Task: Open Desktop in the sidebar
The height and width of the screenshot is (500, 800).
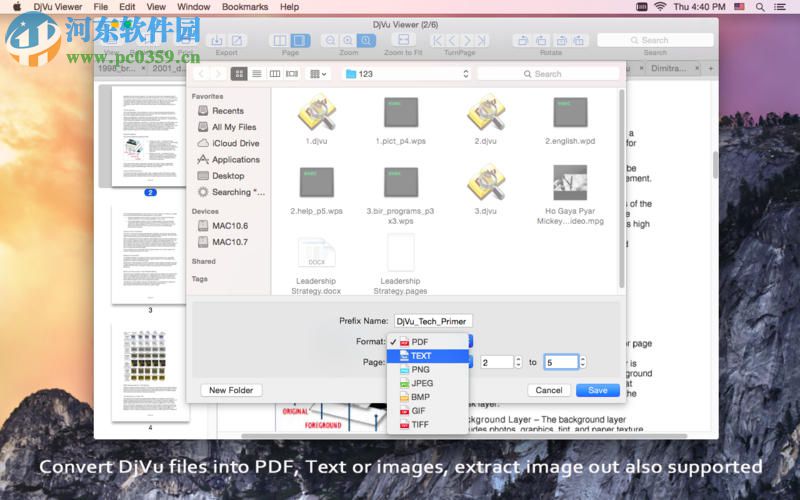Action: tap(228, 176)
